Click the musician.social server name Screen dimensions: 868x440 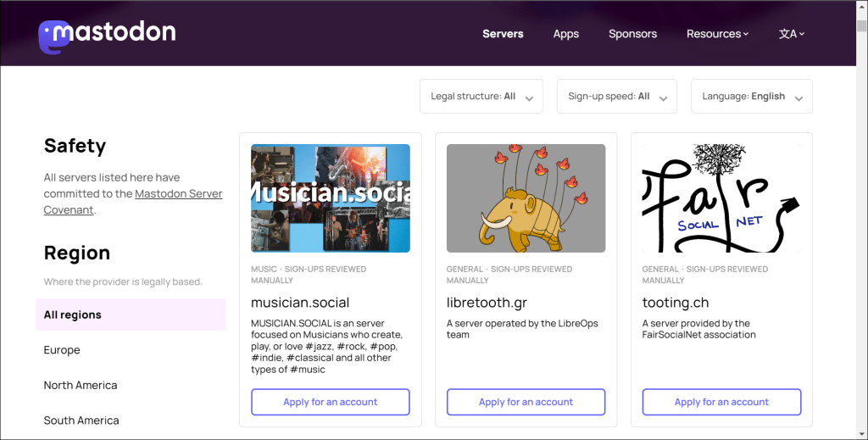300,303
